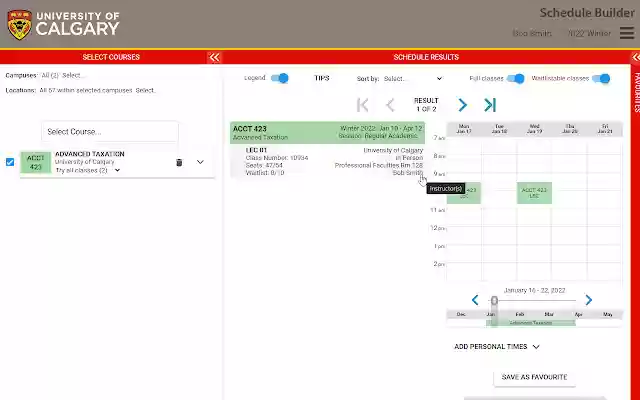
Task: Click Select link next to Locations
Action: pyautogui.click(x=146, y=90)
